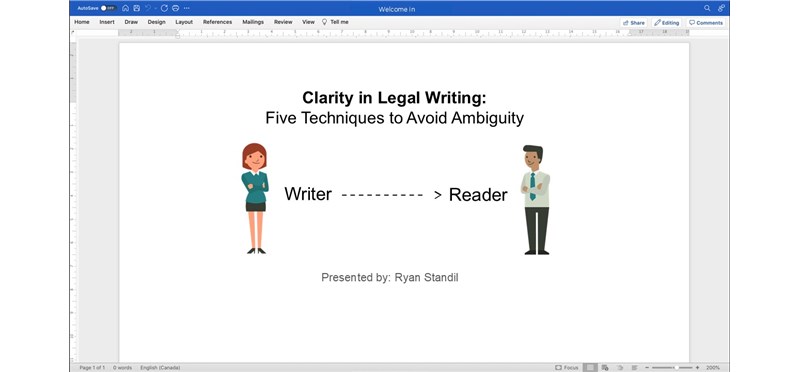Select the woman Writer illustration
The height and width of the screenshot is (372, 800).
point(255,198)
